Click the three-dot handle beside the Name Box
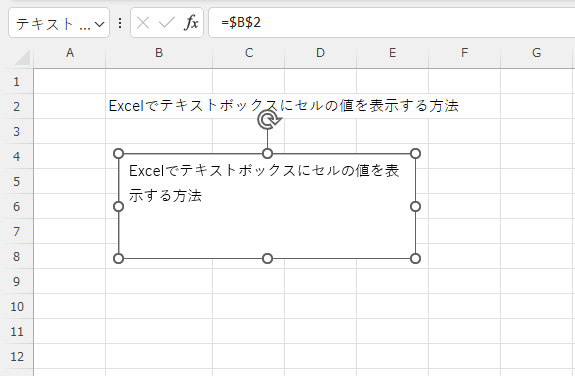 (x=120, y=23)
